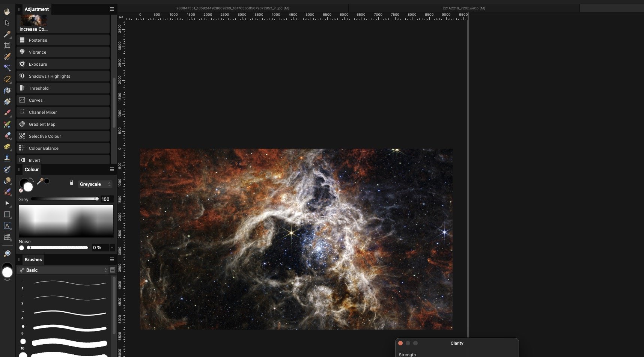
Task: Open the Greyscale colour model dropdown
Action: point(95,184)
